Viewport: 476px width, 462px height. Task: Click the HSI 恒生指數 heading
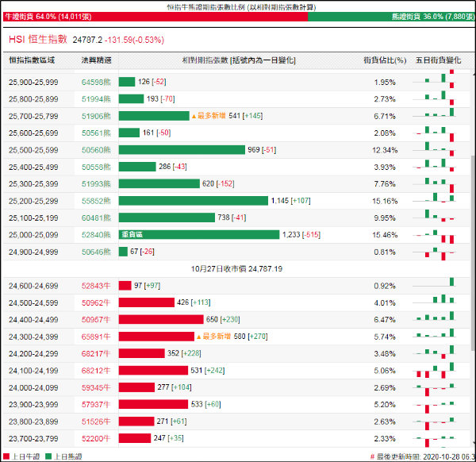[37, 40]
